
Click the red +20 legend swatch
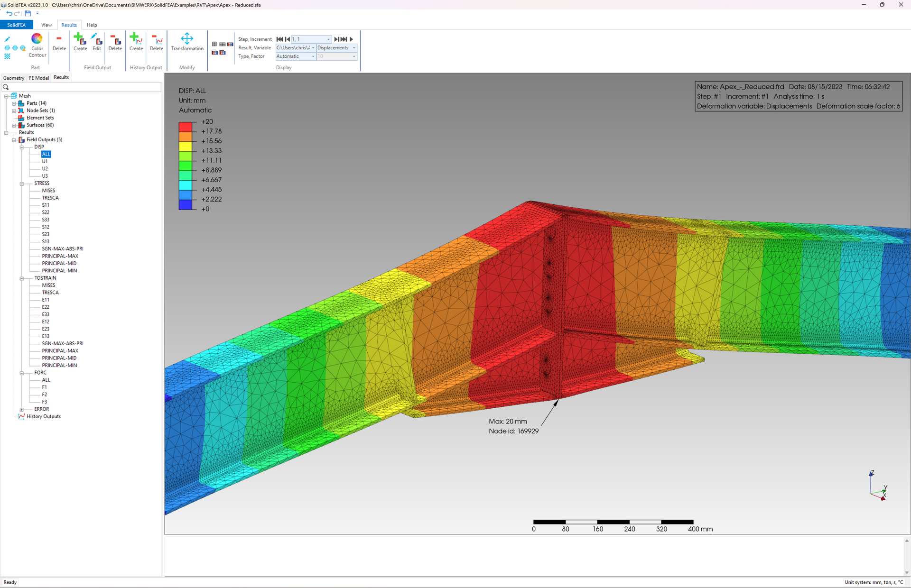click(x=185, y=127)
